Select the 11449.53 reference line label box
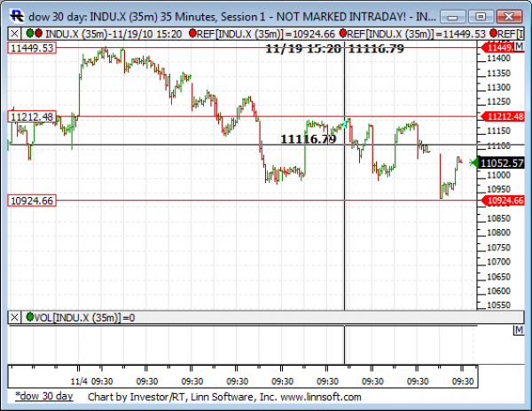The width and height of the screenshot is (532, 411). [x=32, y=48]
